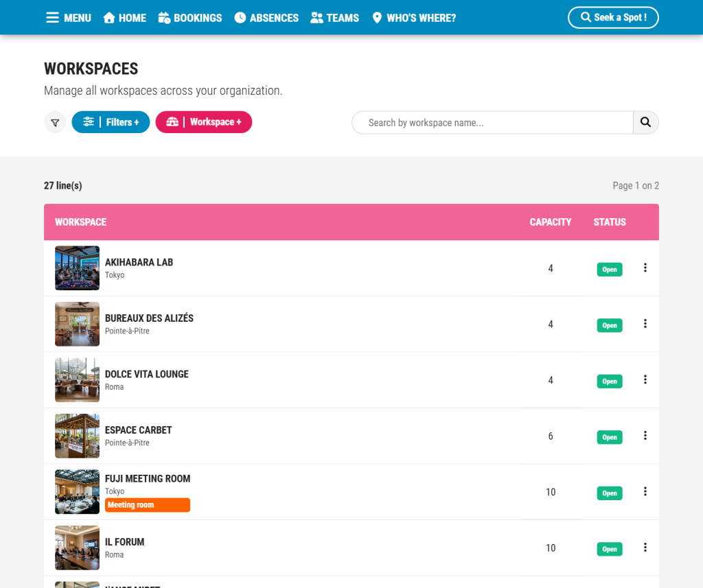
Task: Click the 27 line(s) count
Action: click(x=62, y=185)
